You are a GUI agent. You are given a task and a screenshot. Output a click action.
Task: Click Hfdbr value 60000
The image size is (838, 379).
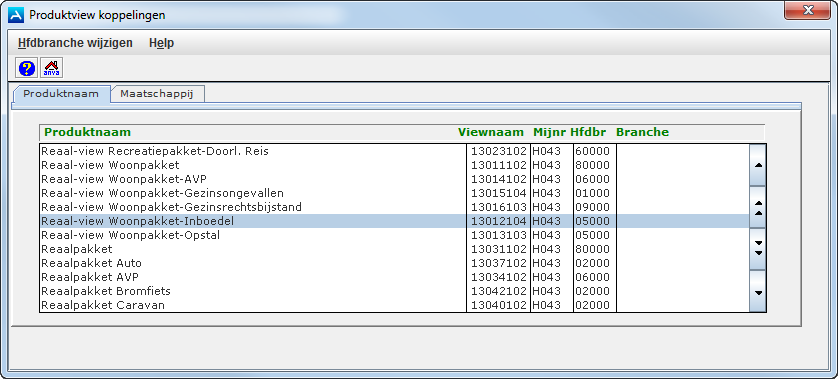coord(592,151)
